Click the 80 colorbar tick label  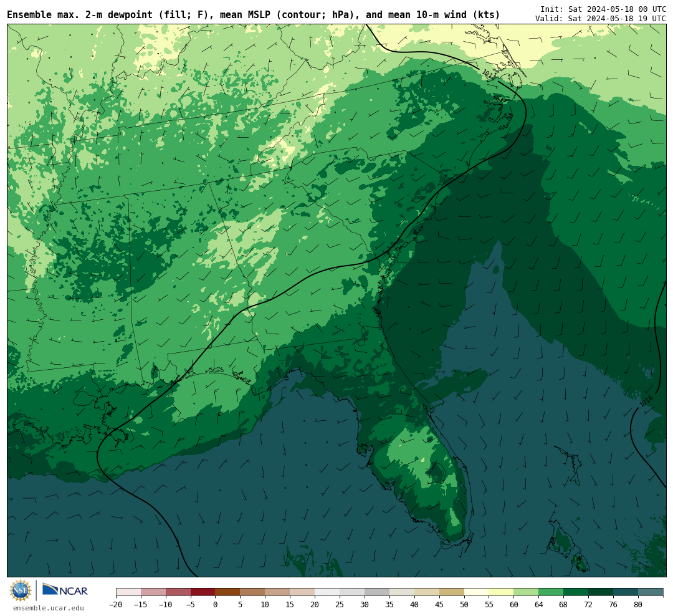639,605
